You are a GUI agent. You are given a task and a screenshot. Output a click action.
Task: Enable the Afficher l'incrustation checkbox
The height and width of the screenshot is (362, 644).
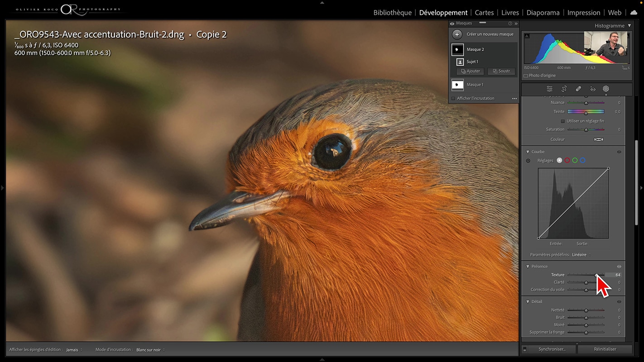(453, 98)
